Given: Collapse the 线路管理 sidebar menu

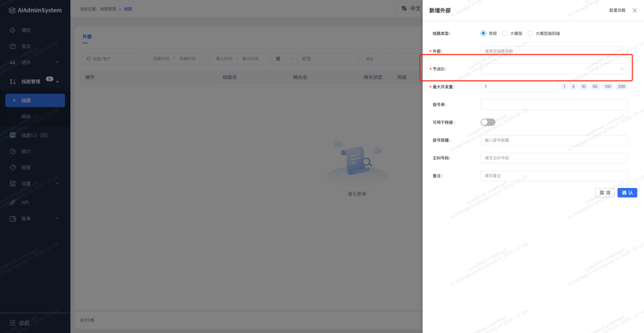Looking at the screenshot, I should click(57, 82).
